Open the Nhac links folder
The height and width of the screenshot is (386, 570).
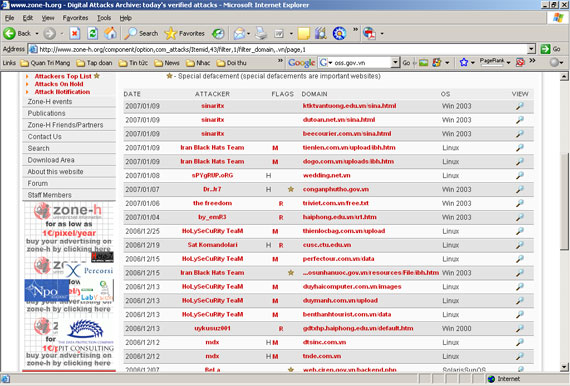pyautogui.click(x=198, y=63)
